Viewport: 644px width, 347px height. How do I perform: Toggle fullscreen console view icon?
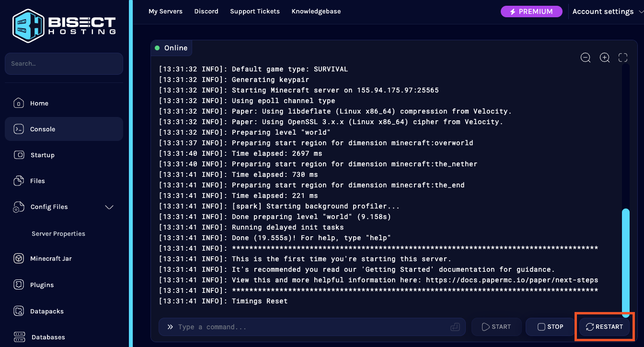point(623,58)
